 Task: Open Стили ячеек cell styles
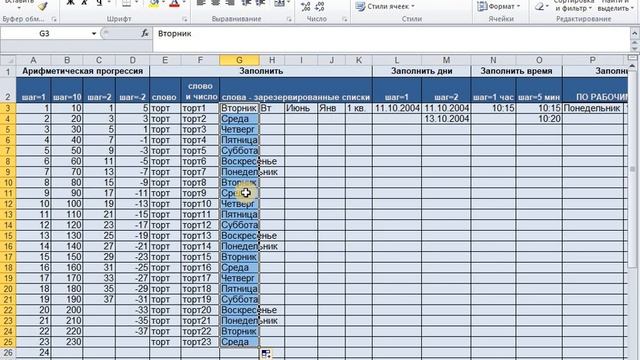[385, 6]
